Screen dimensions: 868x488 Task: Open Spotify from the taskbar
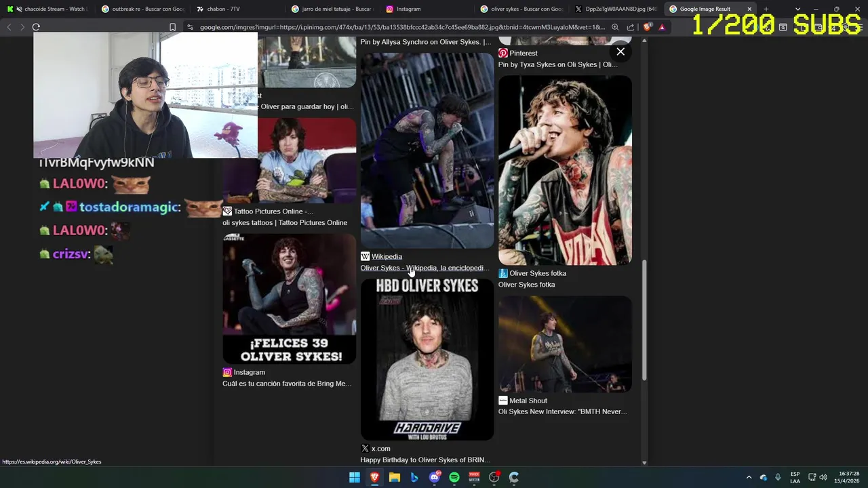click(454, 477)
